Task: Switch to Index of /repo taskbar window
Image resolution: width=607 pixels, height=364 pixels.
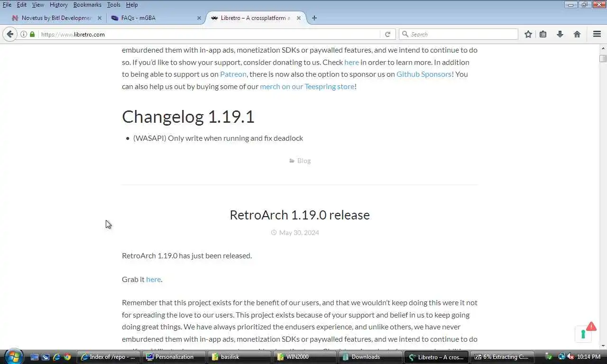Action: (x=109, y=357)
